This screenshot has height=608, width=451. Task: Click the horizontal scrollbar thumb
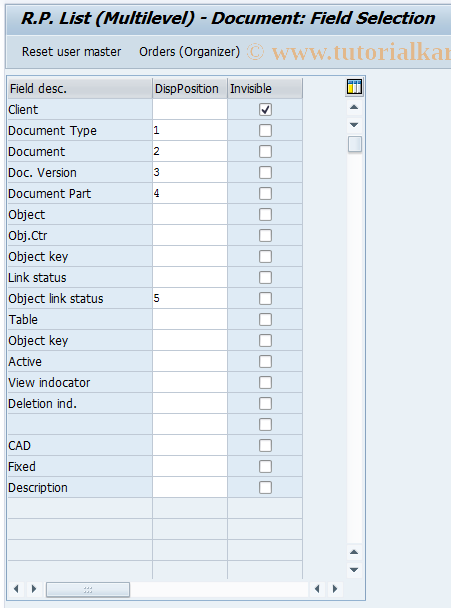(88, 590)
